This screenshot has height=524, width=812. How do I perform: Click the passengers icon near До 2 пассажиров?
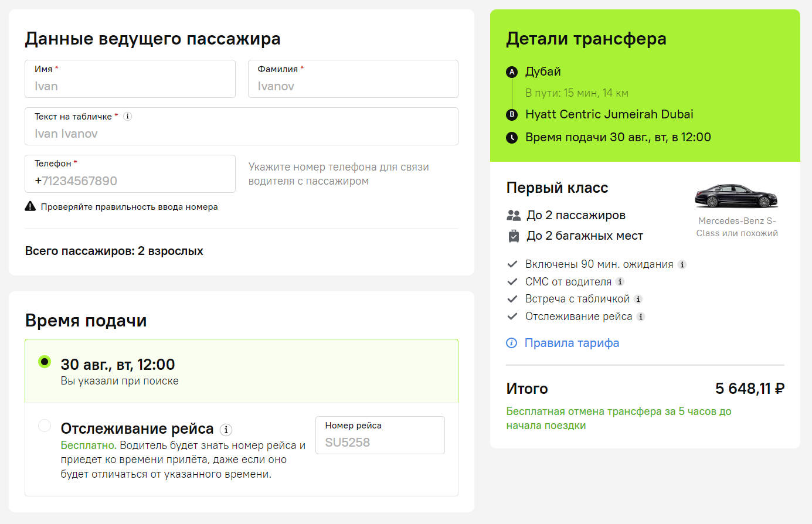click(514, 215)
